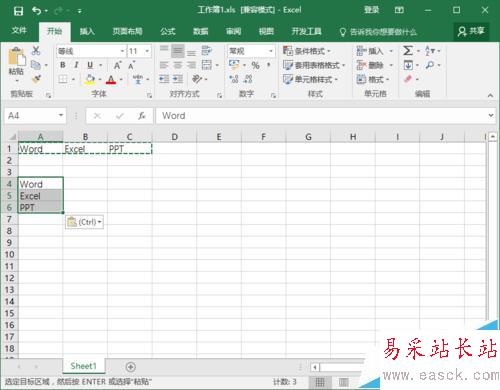Viewport: 500px width, 390px height.
Task: Switch to the Page Layout tab
Action: [127, 31]
